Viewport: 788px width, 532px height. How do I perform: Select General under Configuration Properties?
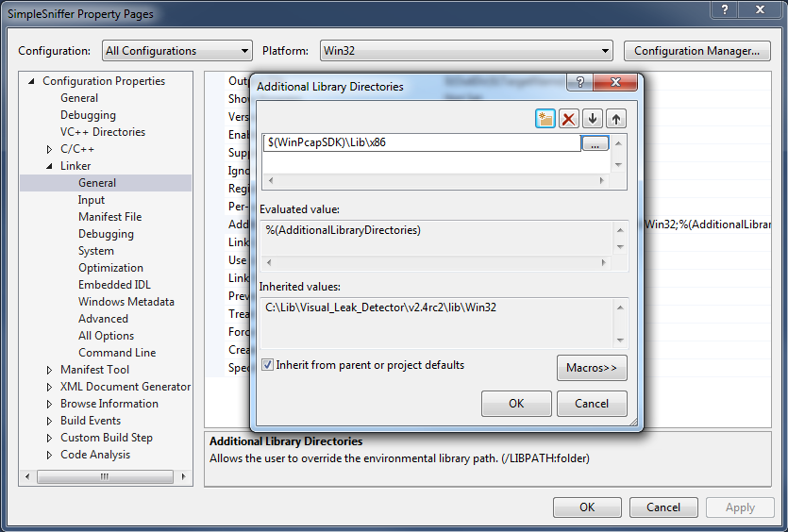(x=79, y=98)
